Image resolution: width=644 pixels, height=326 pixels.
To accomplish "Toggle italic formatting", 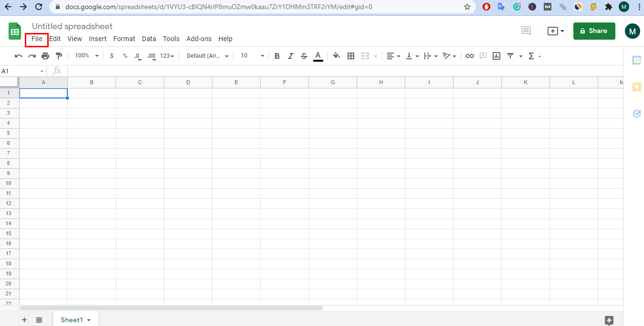I will (290, 56).
